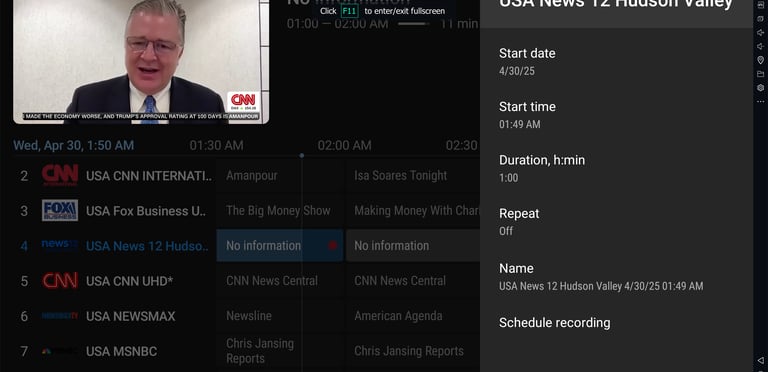Open the Start time setting
The image size is (768, 372).
(x=616, y=115)
